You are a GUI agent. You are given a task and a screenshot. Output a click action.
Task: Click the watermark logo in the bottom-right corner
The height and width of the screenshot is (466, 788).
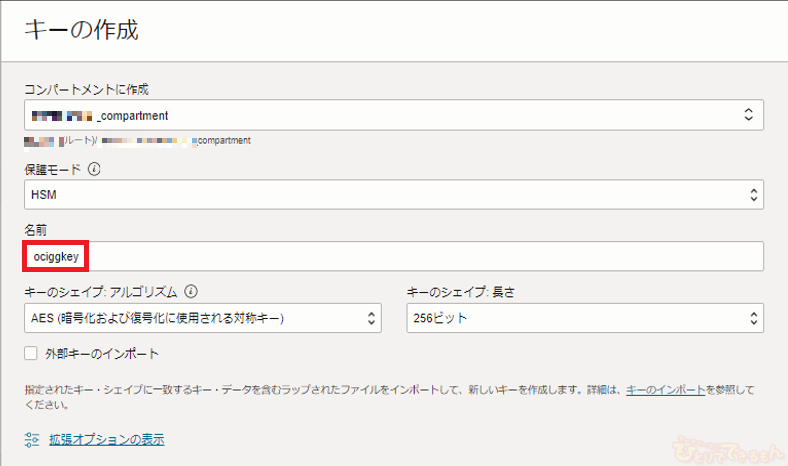pyautogui.click(x=722, y=447)
